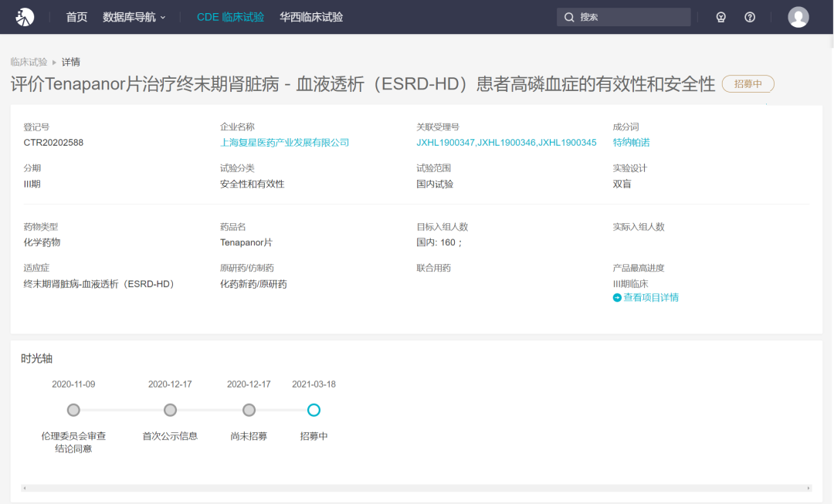Click the 时光轴 section heading
834x504 pixels.
click(x=37, y=358)
